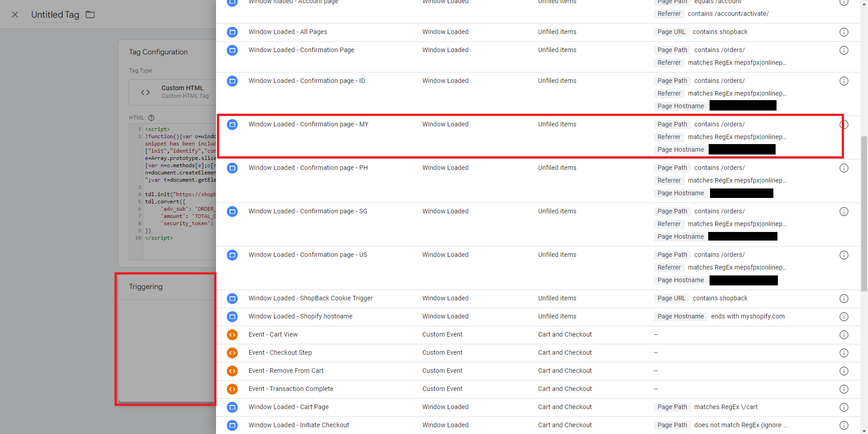The image size is (868, 434).
Task: Click inside the HTML code editor
Action: (180, 192)
